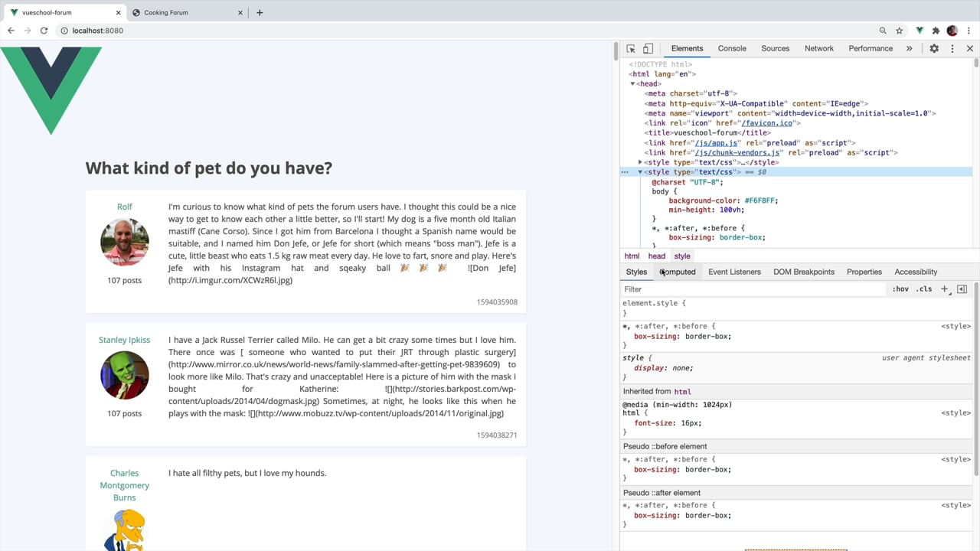Collapse the head element triangle
The image size is (980, 551).
tap(633, 84)
